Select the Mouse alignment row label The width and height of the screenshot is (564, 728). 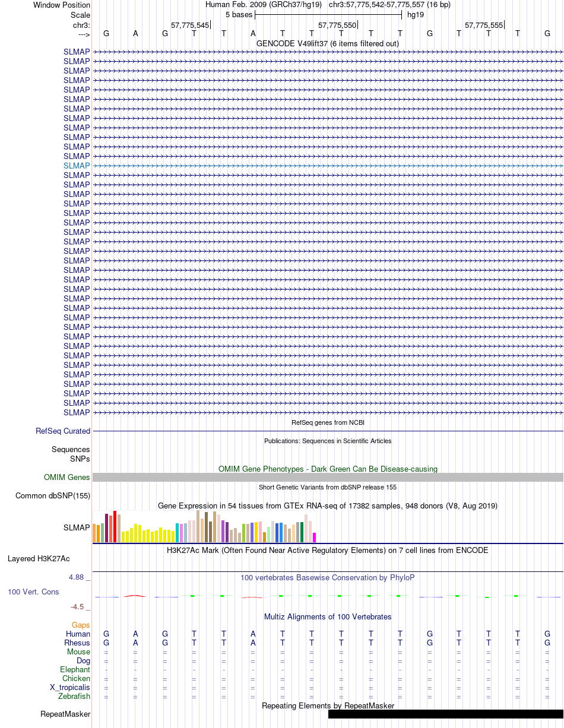78,652
